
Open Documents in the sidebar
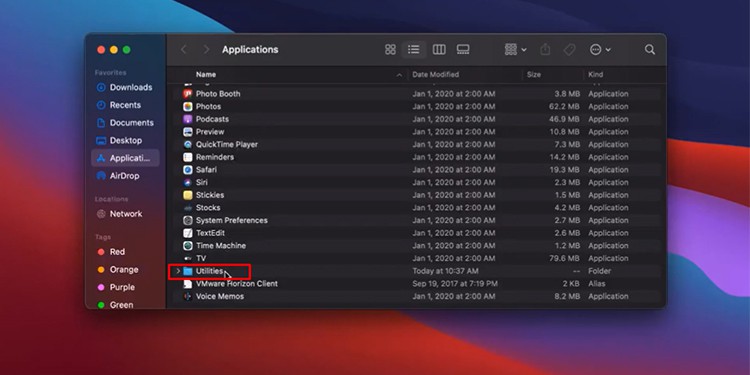pos(125,123)
